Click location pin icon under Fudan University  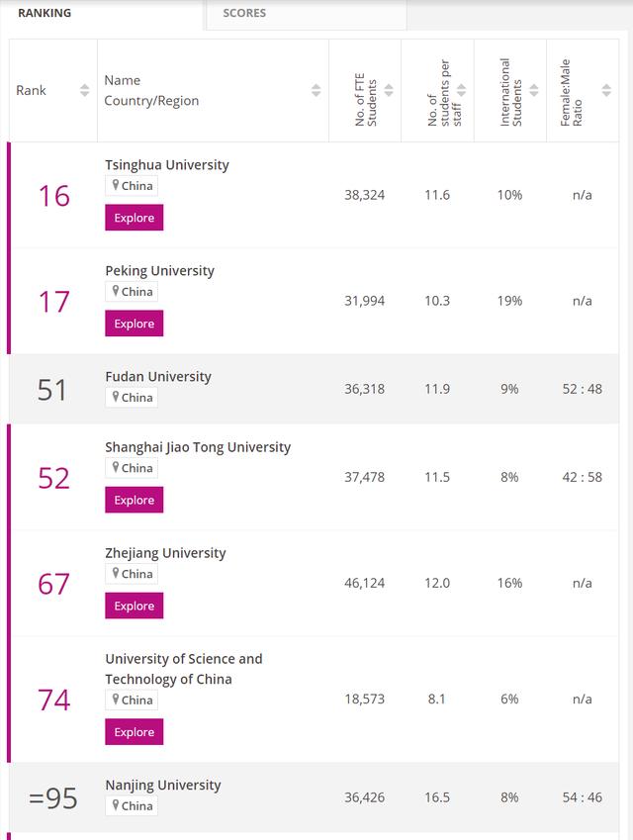click(116, 398)
